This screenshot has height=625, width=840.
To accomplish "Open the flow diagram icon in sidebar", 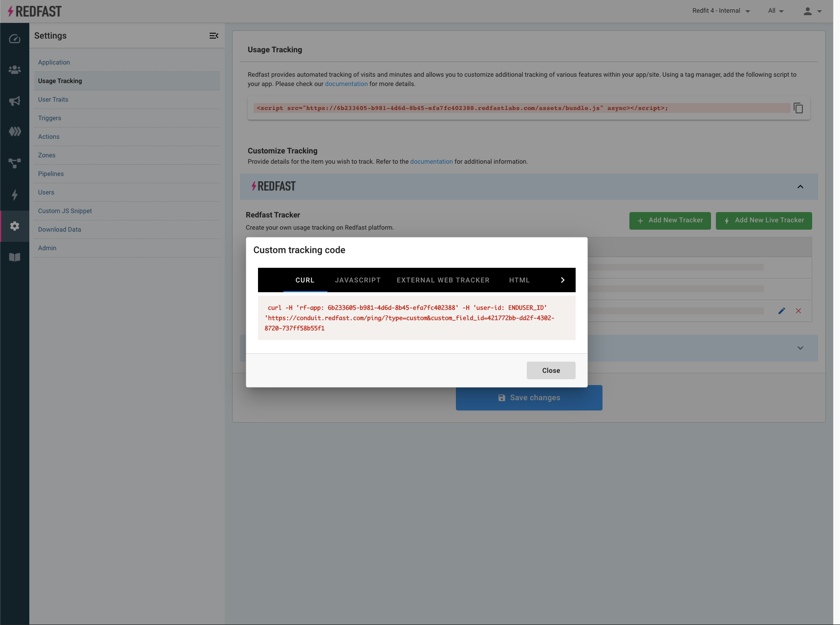I will pyautogui.click(x=15, y=163).
